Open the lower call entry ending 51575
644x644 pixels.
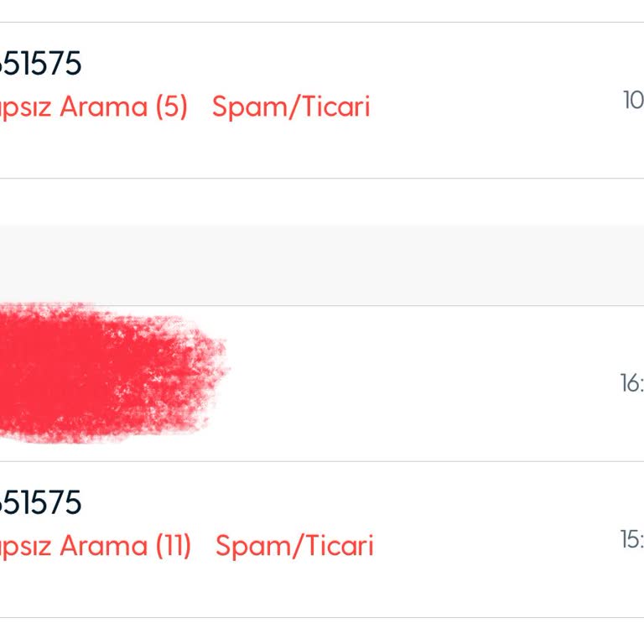tap(40, 503)
